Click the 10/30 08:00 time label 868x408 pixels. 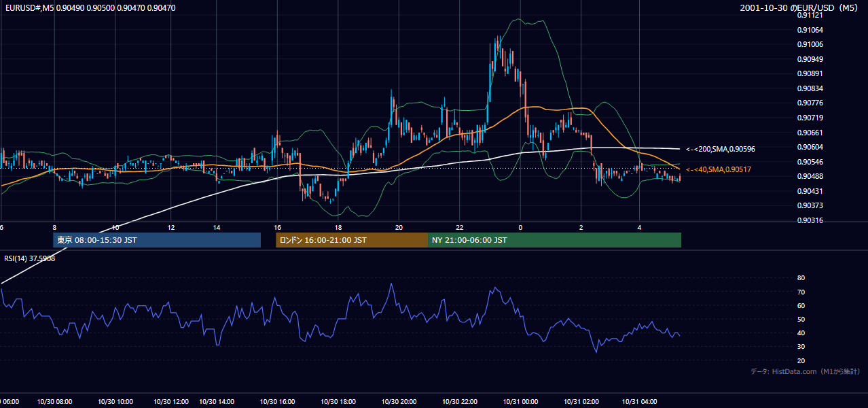55,402
